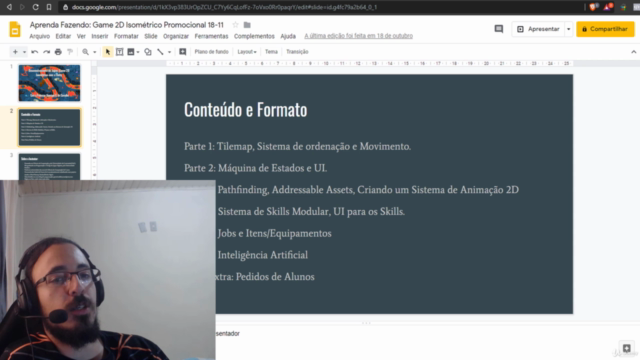The height and width of the screenshot is (360, 640).
Task: Open the Ver menu
Action: [81, 36]
